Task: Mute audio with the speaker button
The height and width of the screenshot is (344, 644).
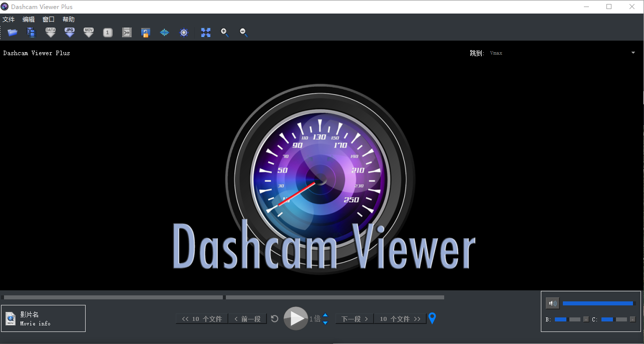Action: (x=552, y=303)
